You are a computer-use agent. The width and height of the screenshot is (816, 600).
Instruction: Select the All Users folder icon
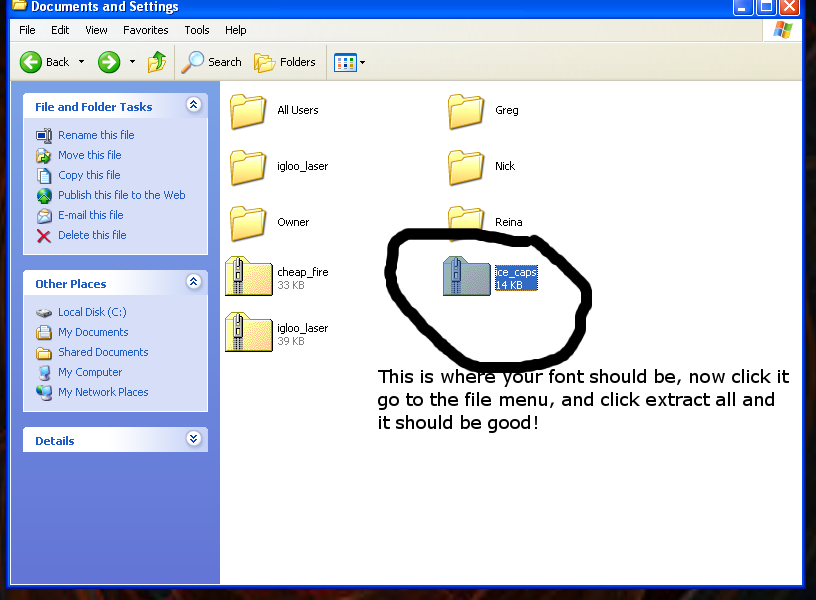coord(248,111)
